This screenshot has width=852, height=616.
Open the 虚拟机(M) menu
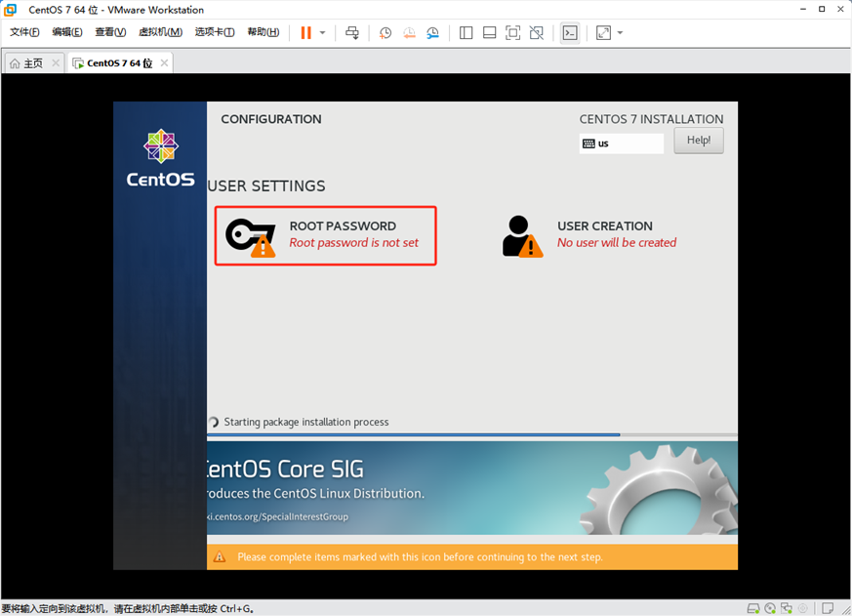(160, 32)
